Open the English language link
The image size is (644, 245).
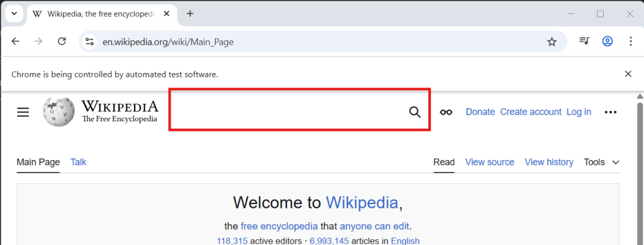pyautogui.click(x=405, y=241)
